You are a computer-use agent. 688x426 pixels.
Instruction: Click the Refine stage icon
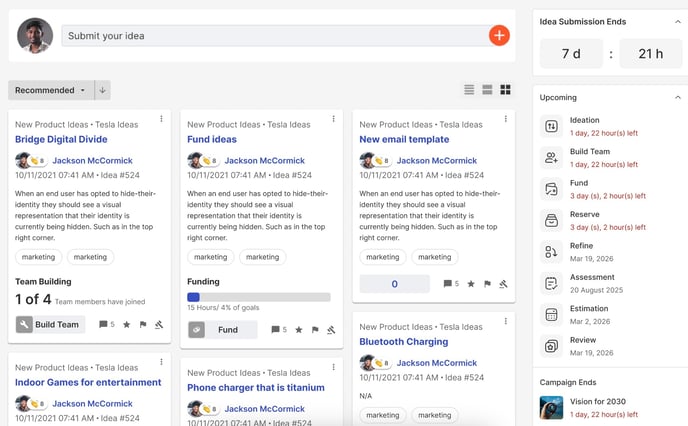[551, 252]
